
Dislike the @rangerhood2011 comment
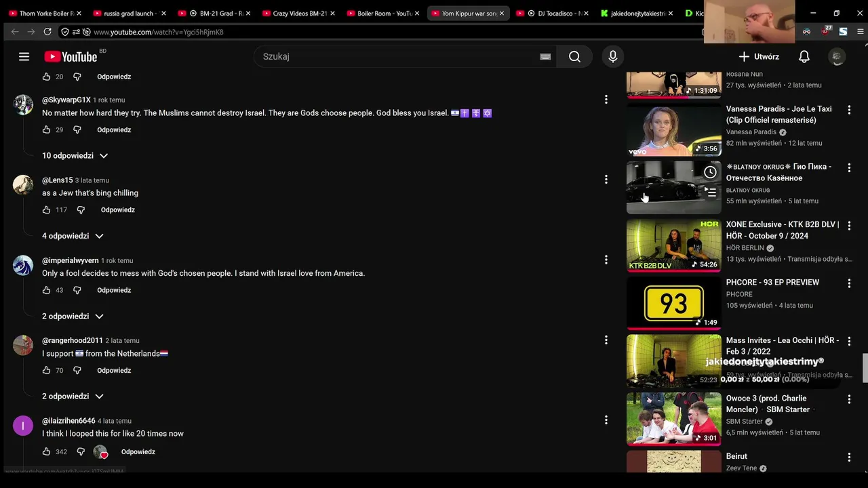(x=77, y=370)
